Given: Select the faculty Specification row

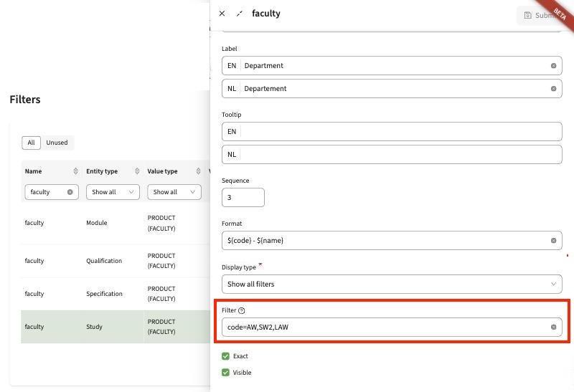Looking at the screenshot, I should pos(116,294).
